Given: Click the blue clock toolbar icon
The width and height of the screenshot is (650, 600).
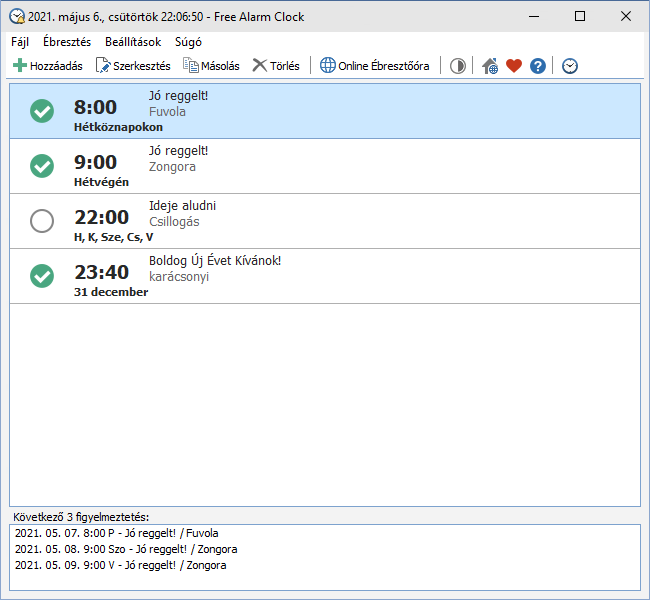Looking at the screenshot, I should (x=570, y=66).
